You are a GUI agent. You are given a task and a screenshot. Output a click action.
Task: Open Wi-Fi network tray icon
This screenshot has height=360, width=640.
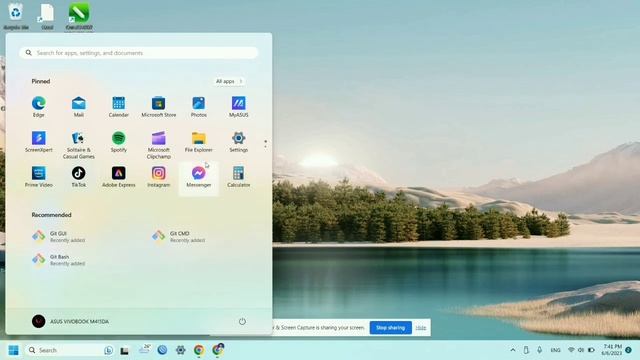(571, 350)
